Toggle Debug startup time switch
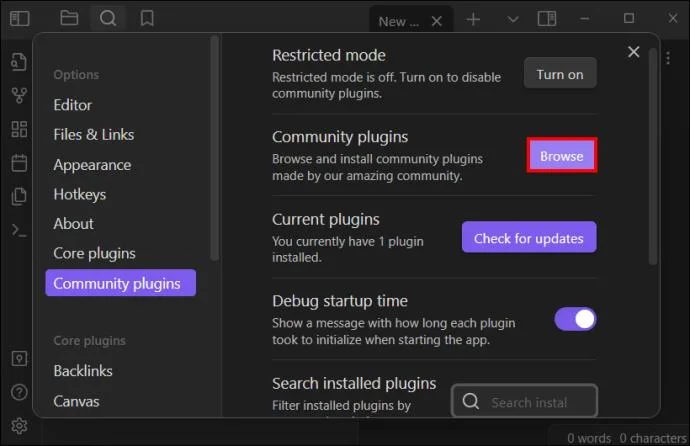The image size is (690, 446). [x=575, y=319]
